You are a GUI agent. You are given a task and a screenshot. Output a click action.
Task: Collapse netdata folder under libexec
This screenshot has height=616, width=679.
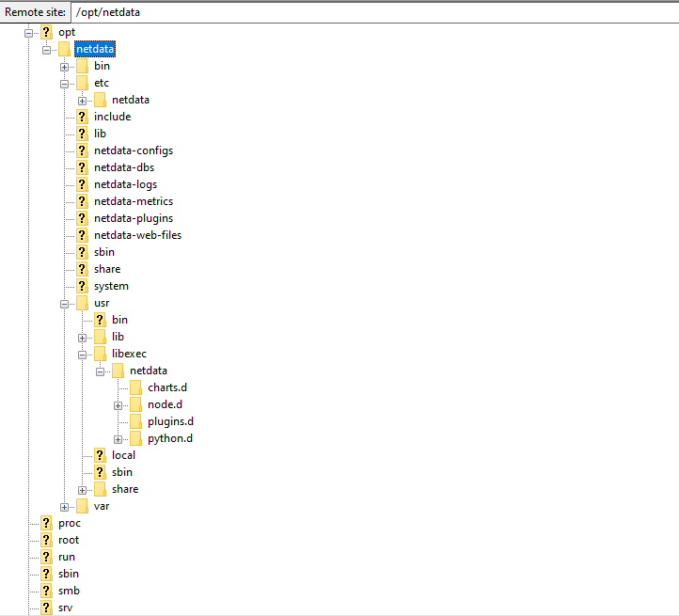coord(100,371)
